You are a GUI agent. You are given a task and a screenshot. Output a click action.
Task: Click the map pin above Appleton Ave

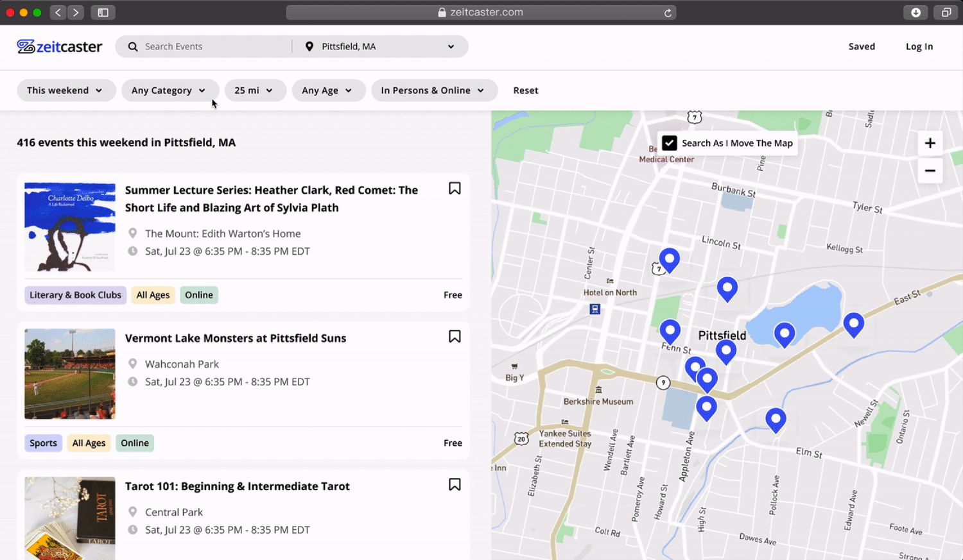click(x=706, y=409)
